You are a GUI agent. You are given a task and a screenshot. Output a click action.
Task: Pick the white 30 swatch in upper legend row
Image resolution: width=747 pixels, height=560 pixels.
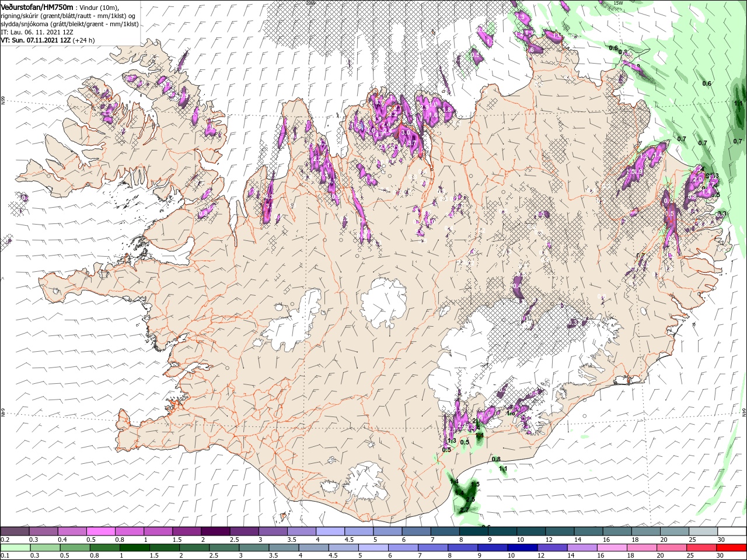click(x=732, y=531)
